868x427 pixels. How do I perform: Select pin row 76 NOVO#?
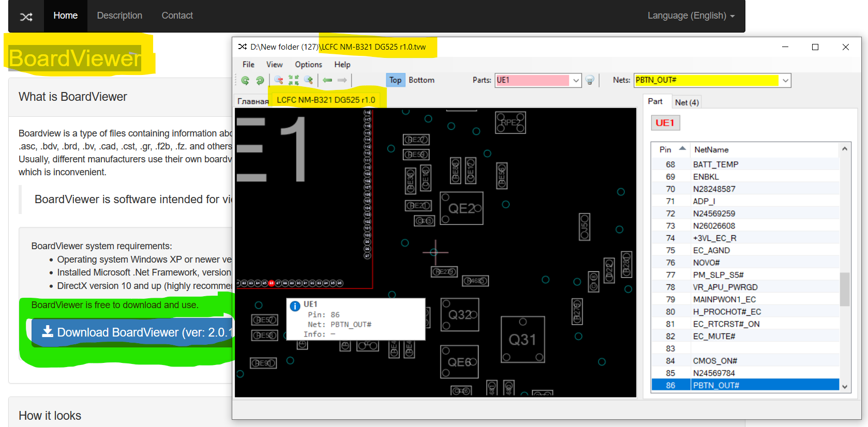[x=745, y=263]
